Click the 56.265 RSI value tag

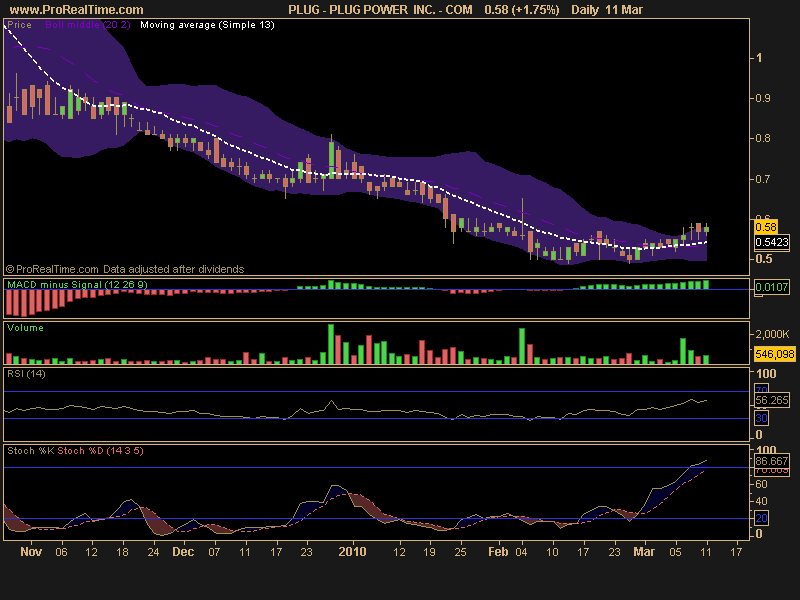point(771,400)
